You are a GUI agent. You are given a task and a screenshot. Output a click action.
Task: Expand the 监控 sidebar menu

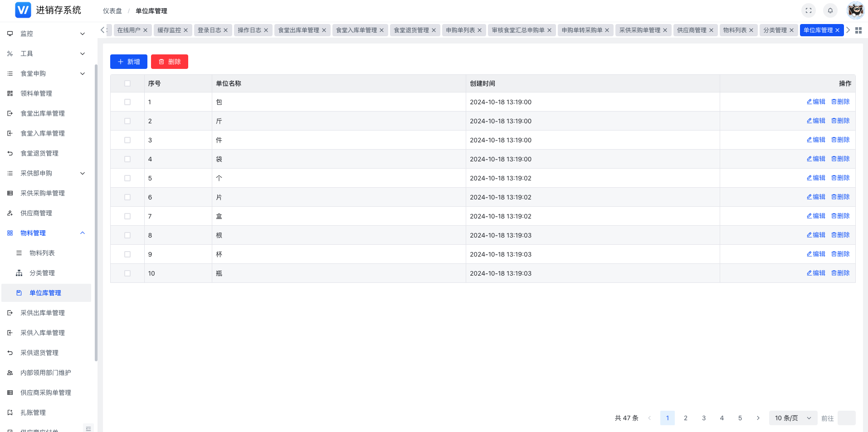pyautogui.click(x=46, y=34)
